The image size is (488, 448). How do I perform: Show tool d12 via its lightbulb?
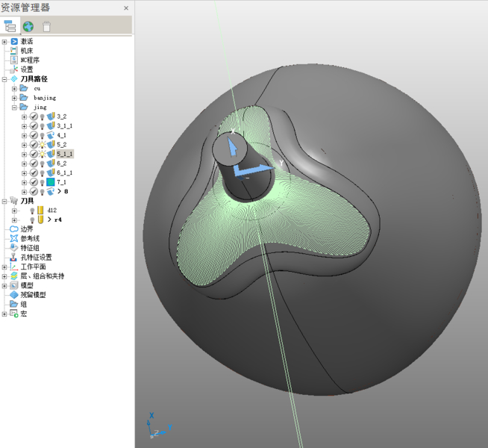click(x=32, y=211)
